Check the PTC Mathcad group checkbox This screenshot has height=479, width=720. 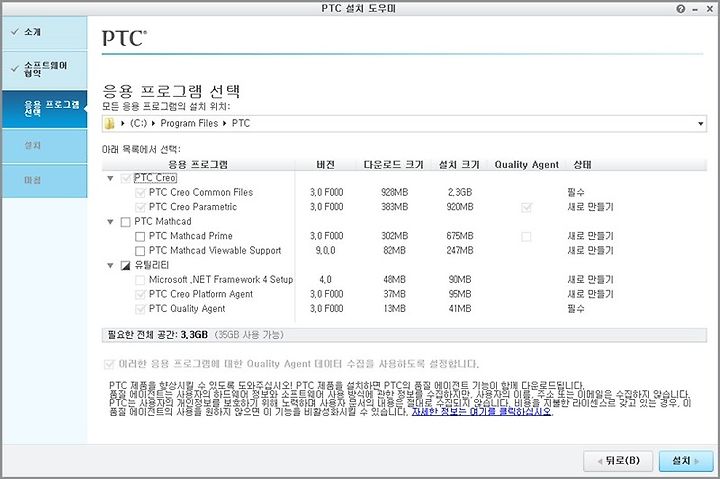click(x=125, y=222)
